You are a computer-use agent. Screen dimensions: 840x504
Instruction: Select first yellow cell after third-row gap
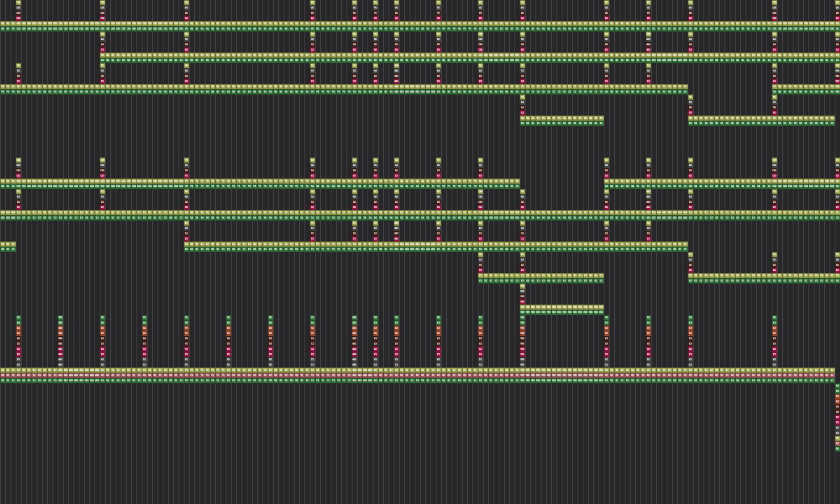[x=774, y=87]
